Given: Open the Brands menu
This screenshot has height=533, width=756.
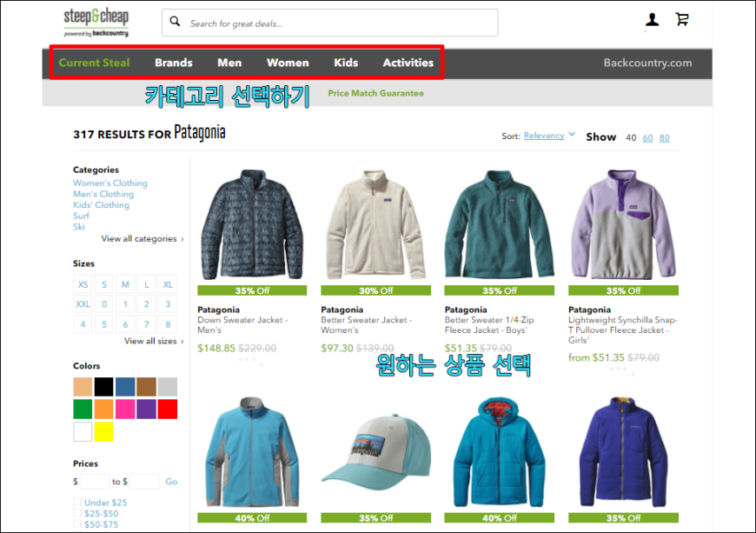Looking at the screenshot, I should 174,63.
